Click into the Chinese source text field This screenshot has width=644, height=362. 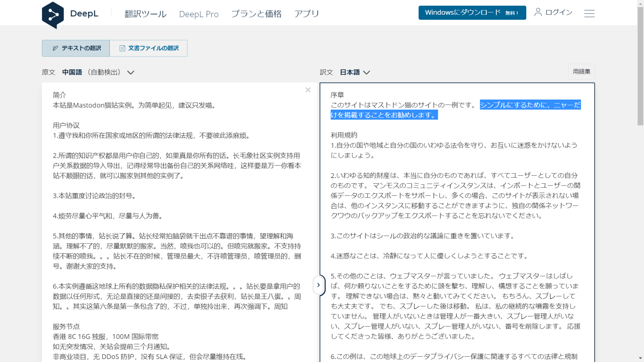[x=177, y=226]
